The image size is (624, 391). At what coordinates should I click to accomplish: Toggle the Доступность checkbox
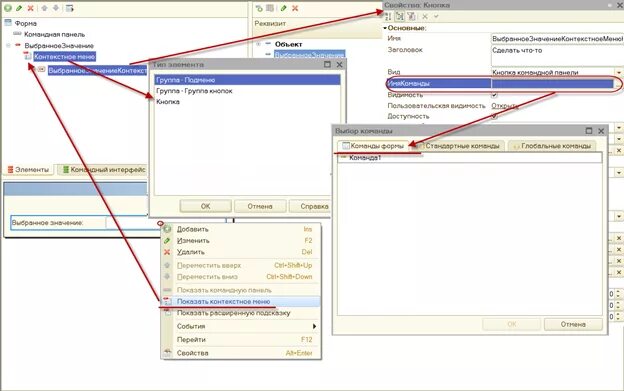pyautogui.click(x=494, y=116)
